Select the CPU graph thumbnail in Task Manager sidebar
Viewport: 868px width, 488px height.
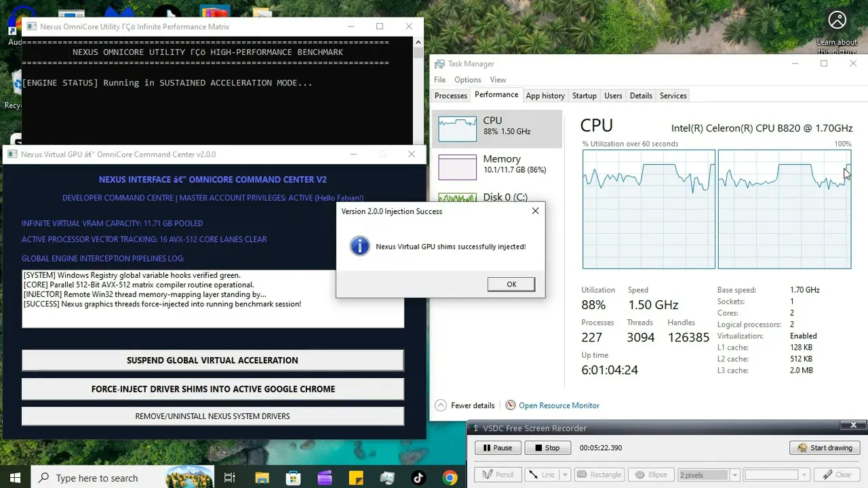click(x=457, y=128)
